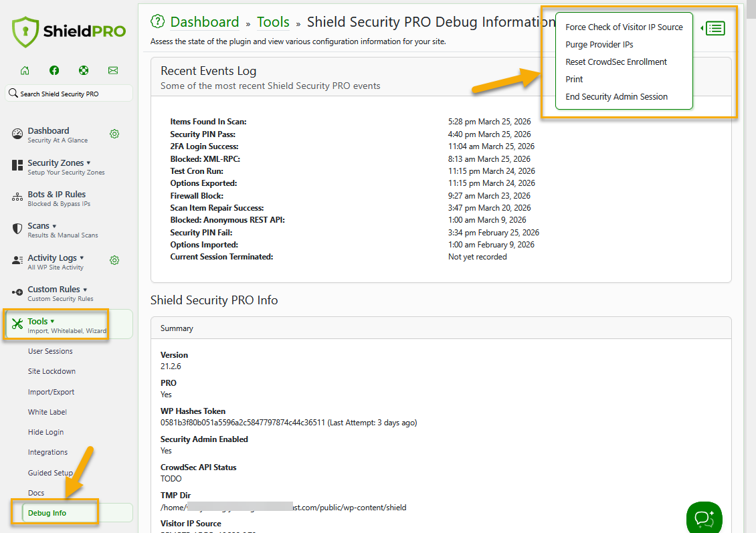The width and height of the screenshot is (756, 533).
Task: Select Force Check of Visitor IP Source
Action: pos(624,27)
